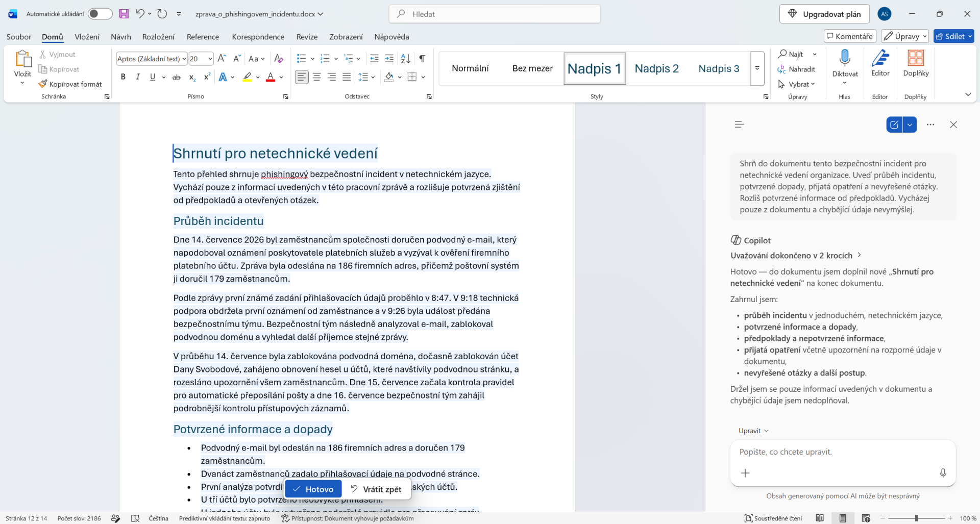Switch to read mode view

tap(820, 518)
